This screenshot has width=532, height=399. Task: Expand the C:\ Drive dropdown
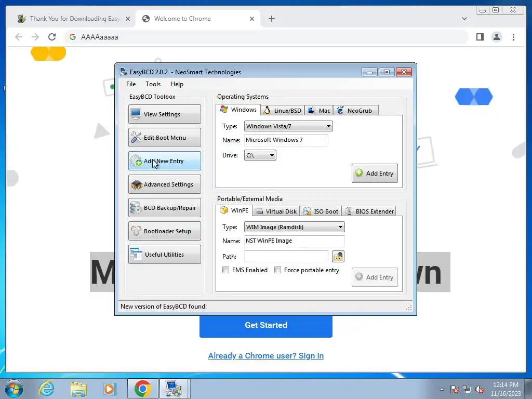coord(260,155)
